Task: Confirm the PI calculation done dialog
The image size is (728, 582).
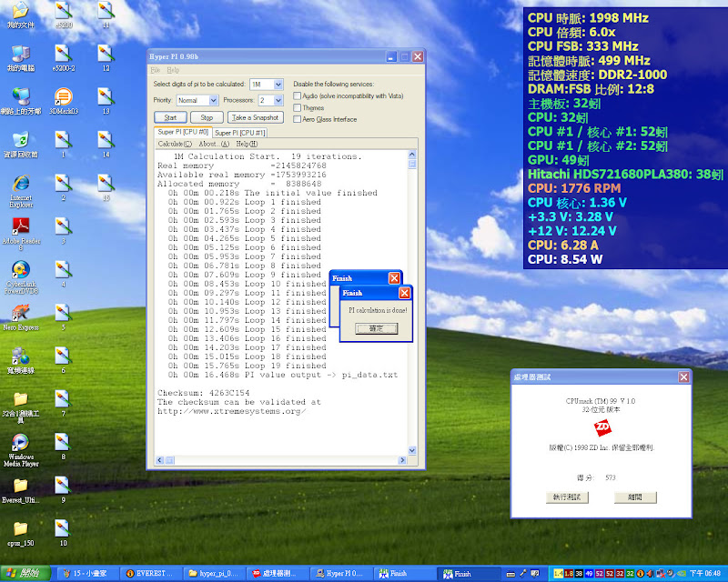Action: [376, 328]
